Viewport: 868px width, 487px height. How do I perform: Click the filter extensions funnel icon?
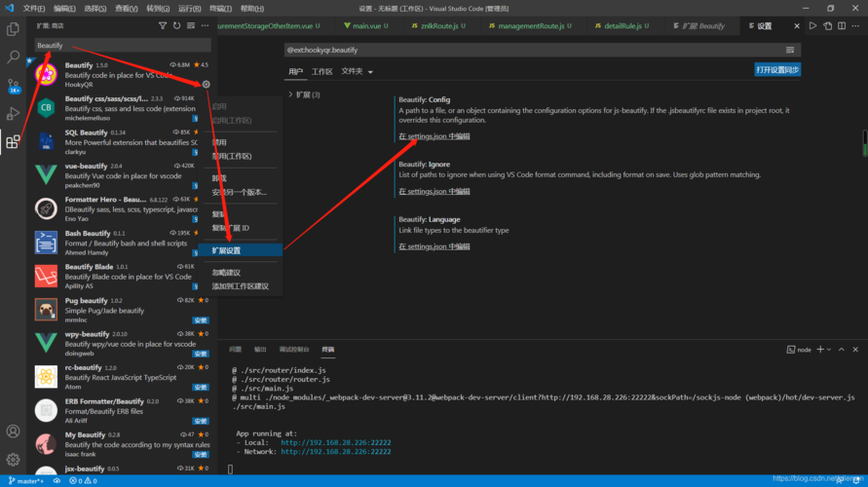(163, 26)
